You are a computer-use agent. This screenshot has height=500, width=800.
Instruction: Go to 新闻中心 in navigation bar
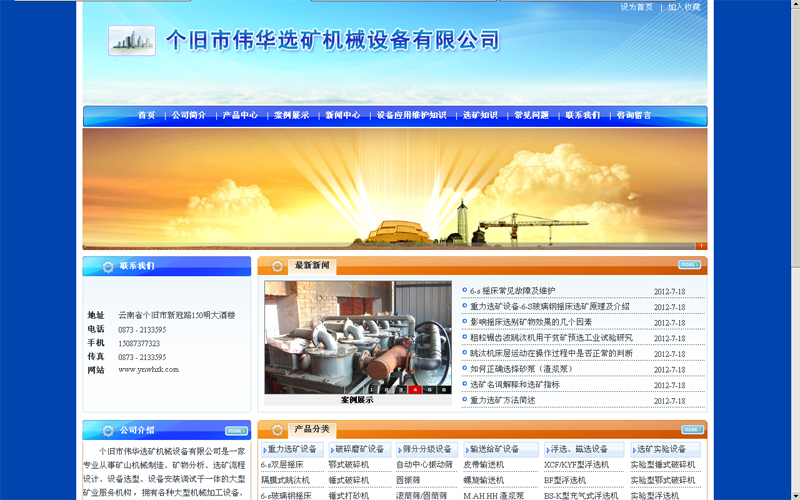point(343,116)
